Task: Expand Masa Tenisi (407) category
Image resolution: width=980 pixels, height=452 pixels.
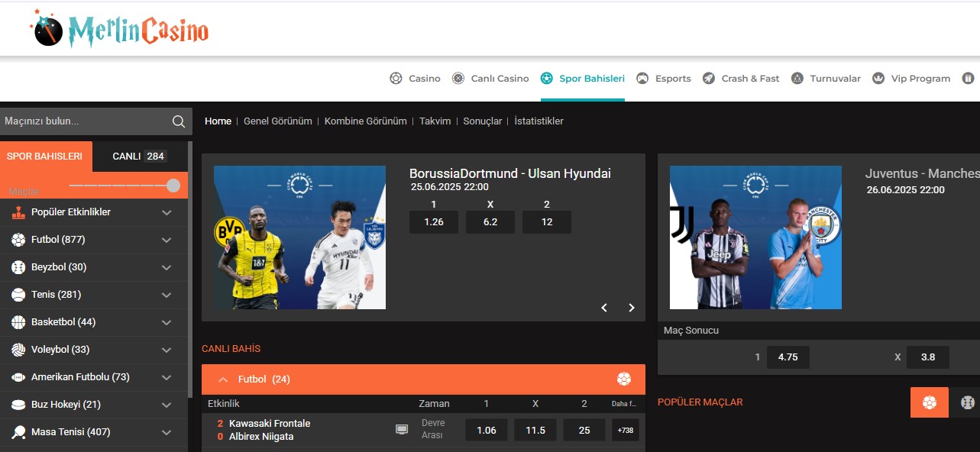Action: pos(167,432)
